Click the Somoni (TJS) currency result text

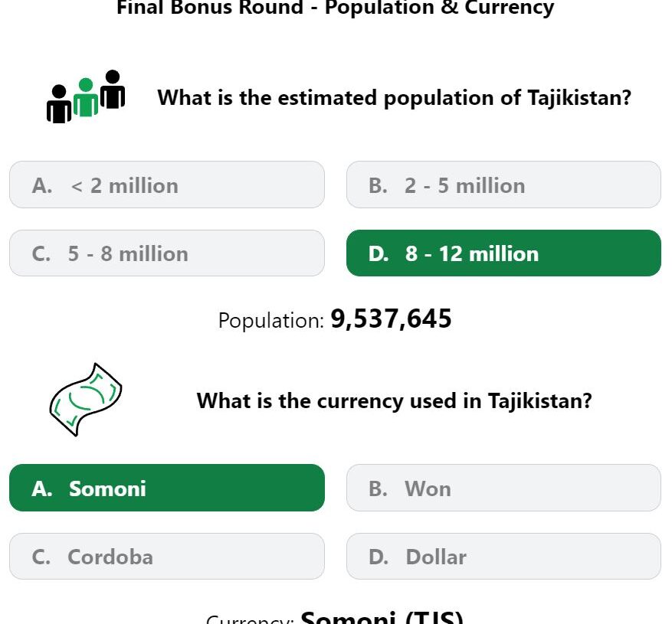[x=382, y=617]
